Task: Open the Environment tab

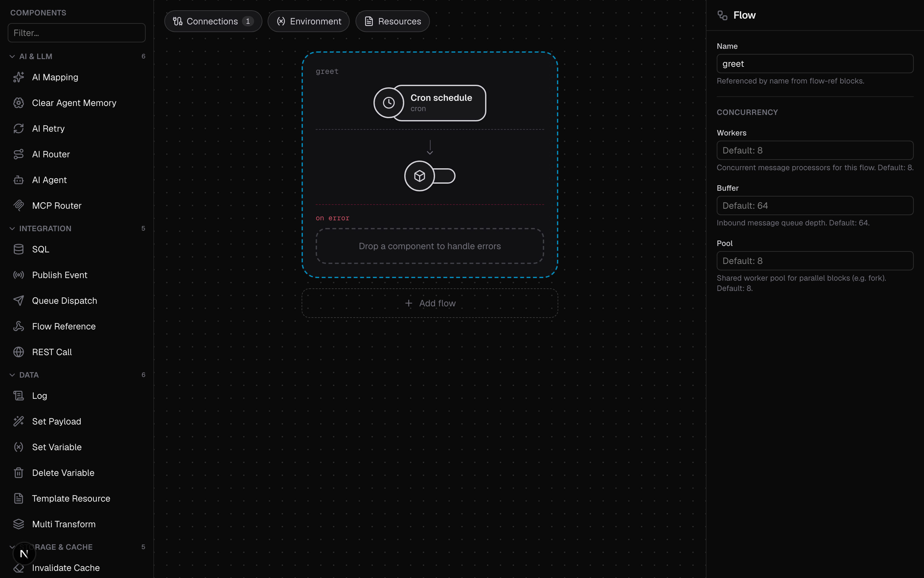Action: (x=309, y=22)
